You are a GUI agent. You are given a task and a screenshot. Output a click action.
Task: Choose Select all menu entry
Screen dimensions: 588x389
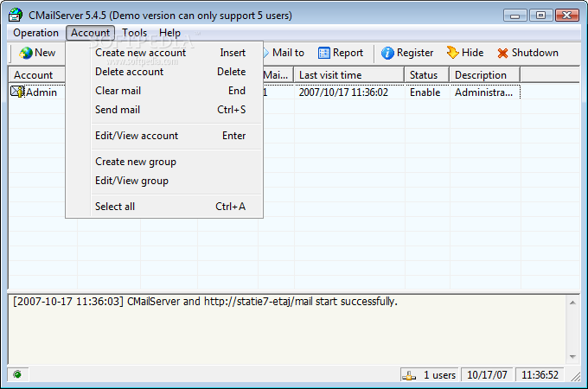[170, 207]
